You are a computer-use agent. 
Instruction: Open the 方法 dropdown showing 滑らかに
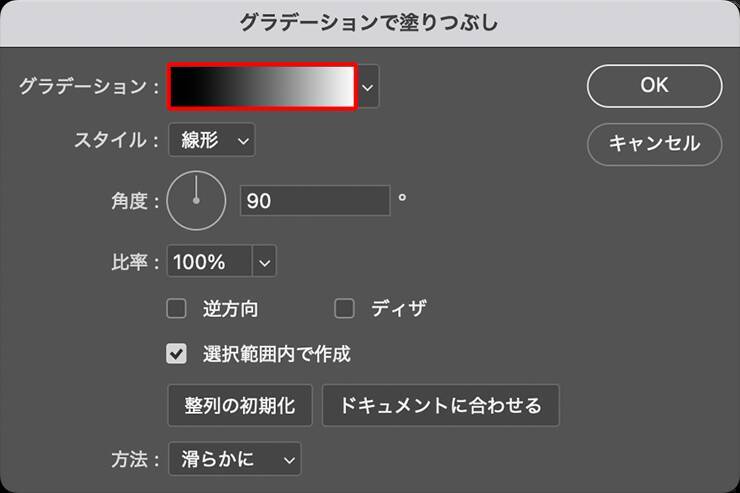tap(234, 459)
